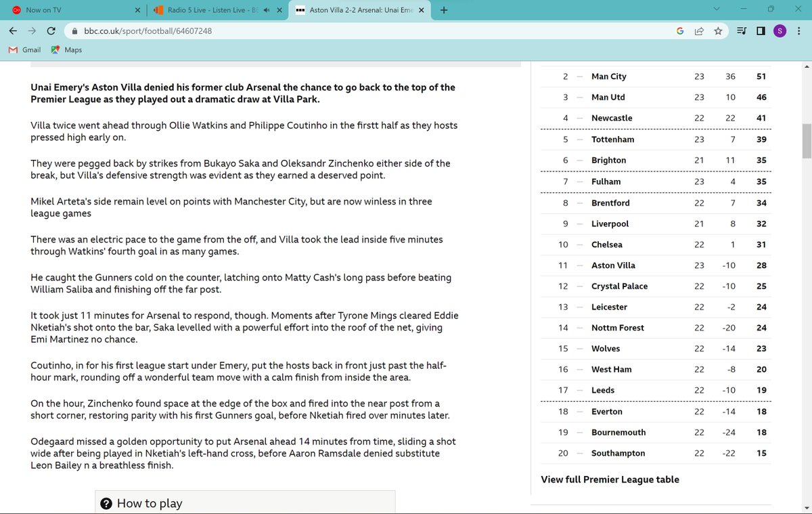The width and height of the screenshot is (812, 514).
Task: Click Southampton team name
Action: 618,454
